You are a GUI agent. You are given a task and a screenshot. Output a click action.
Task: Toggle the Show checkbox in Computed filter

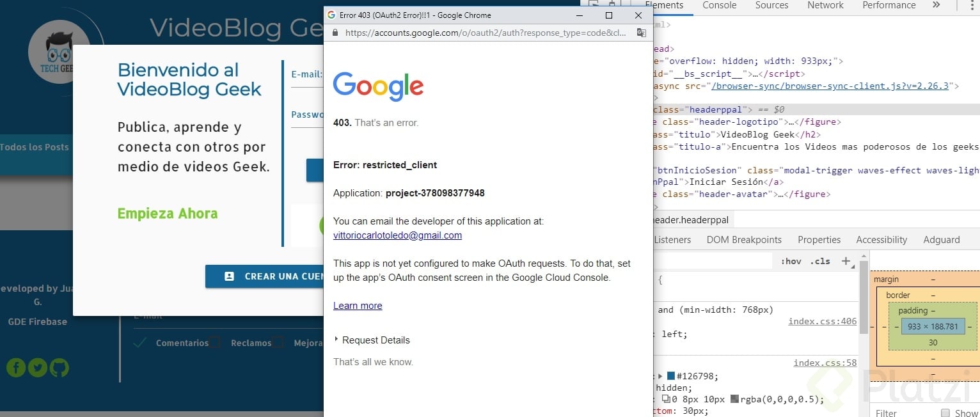point(945,413)
